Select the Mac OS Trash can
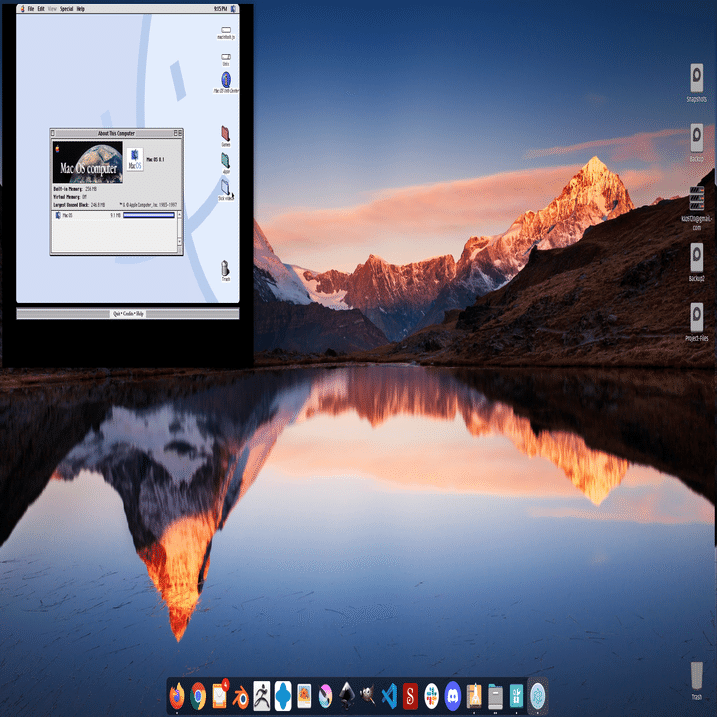This screenshot has width=717, height=717. coord(225,268)
